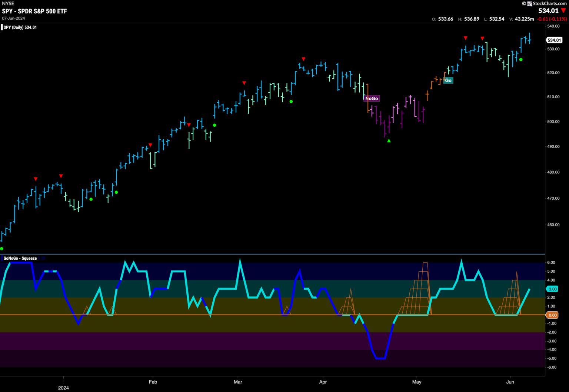The image size is (569, 392).
Task: Click the SPY (Daily) legend label
Action: 20,27
